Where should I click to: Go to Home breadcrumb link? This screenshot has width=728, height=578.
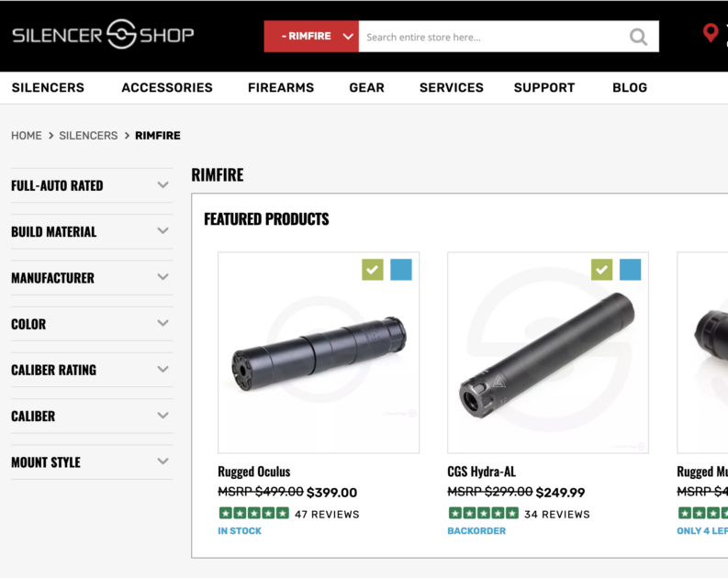pyautogui.click(x=27, y=136)
